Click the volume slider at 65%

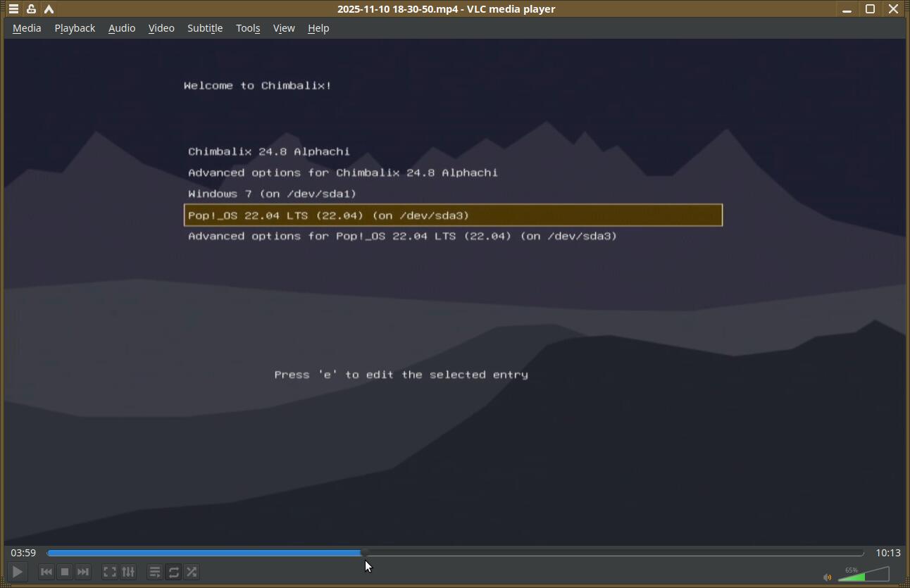pyautogui.click(x=864, y=575)
